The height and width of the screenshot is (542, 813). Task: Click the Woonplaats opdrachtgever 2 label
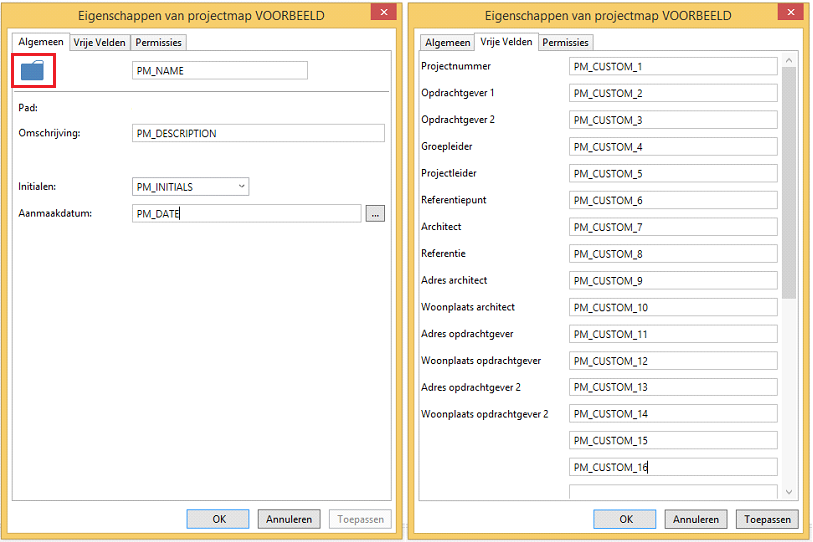[484, 414]
